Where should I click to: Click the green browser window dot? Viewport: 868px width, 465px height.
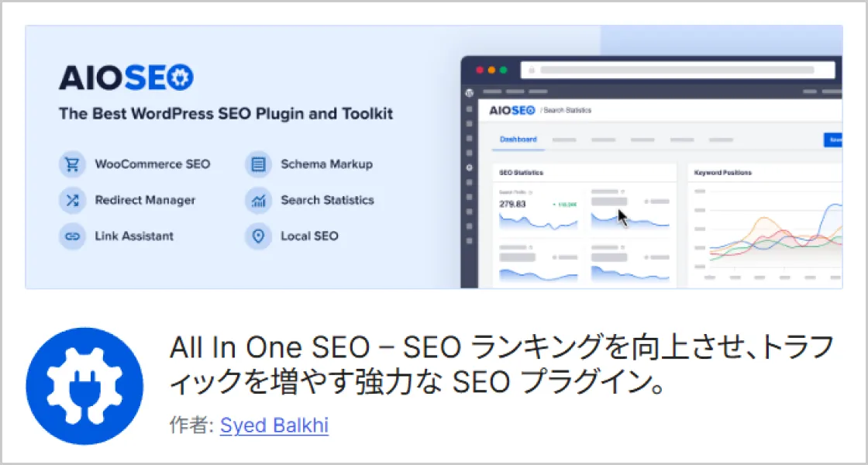pos(502,70)
